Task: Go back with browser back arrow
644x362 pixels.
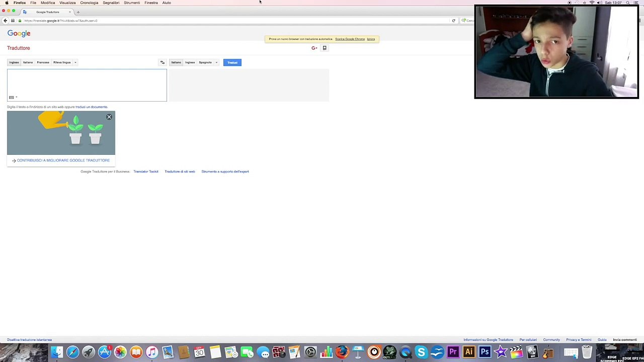Action: click(5, 21)
